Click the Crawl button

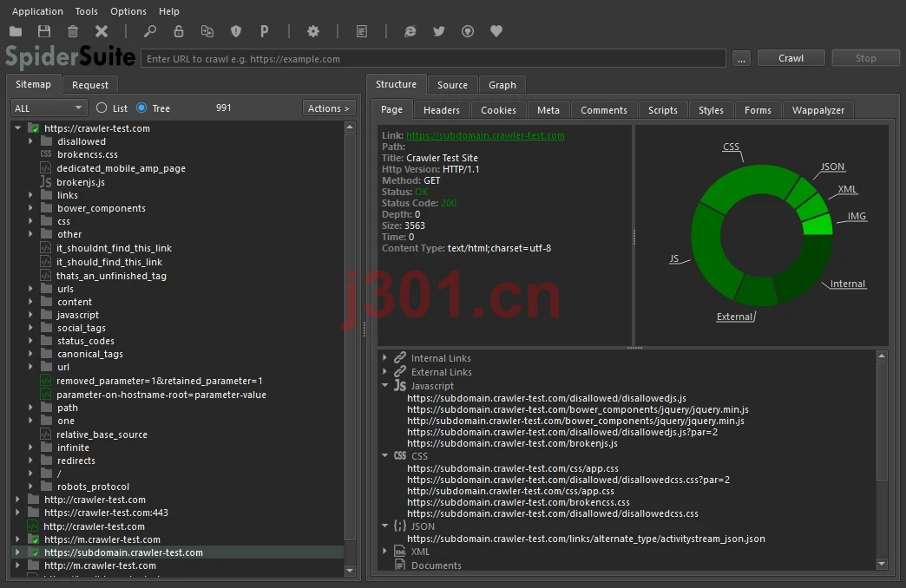791,58
